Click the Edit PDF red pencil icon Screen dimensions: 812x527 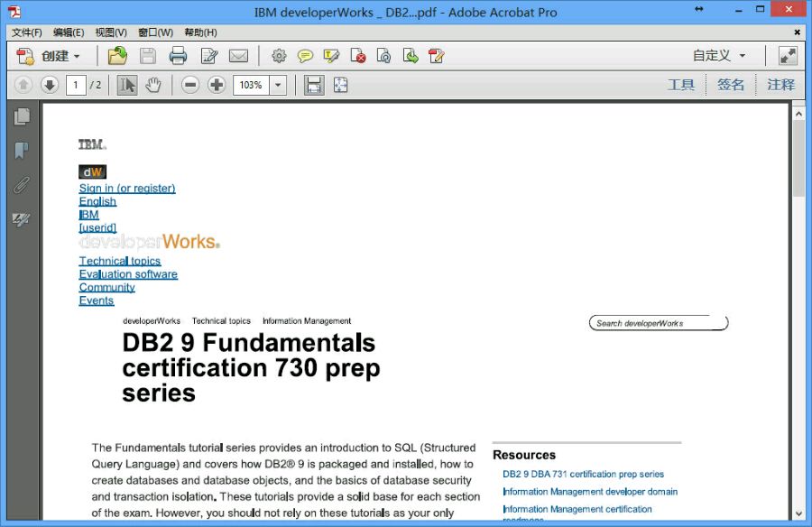[x=436, y=55]
